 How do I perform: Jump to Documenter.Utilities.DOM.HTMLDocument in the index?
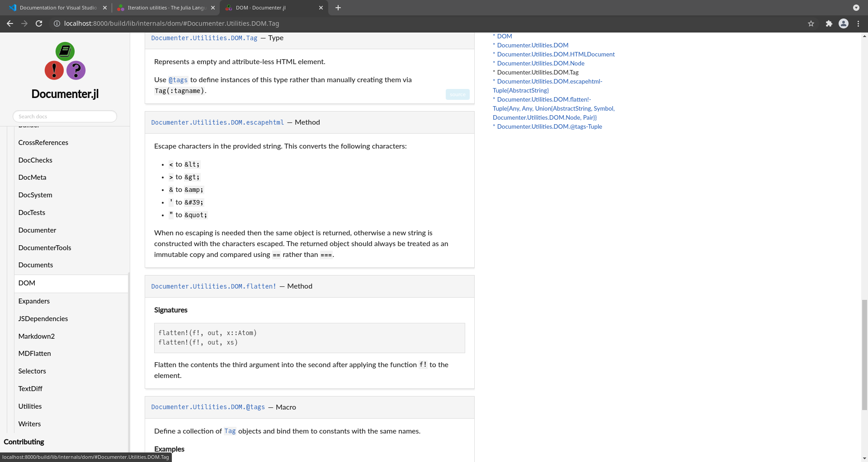pos(556,54)
